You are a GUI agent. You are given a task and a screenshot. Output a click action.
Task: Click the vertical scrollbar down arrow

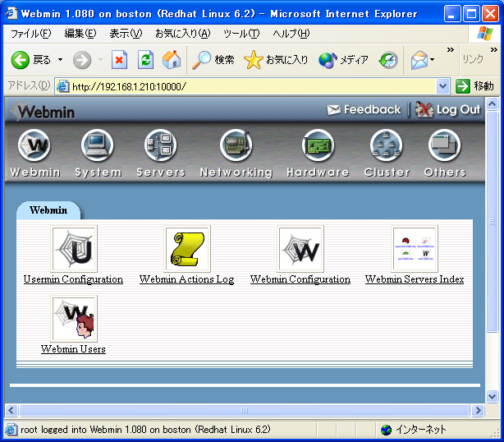pyautogui.click(x=493, y=396)
